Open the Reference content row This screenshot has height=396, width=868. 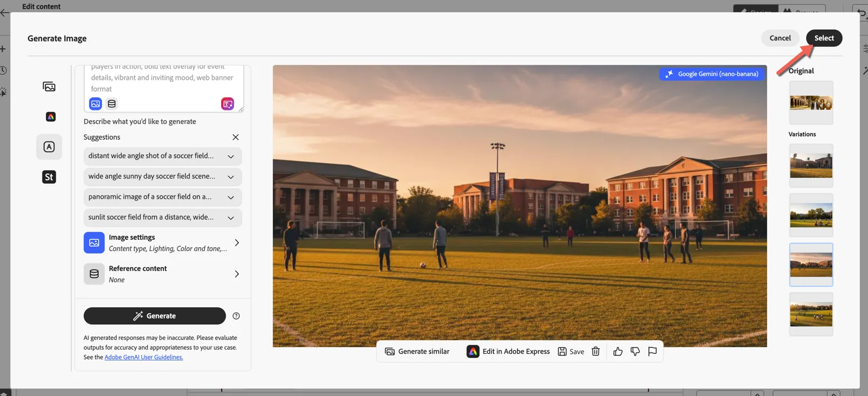[162, 274]
